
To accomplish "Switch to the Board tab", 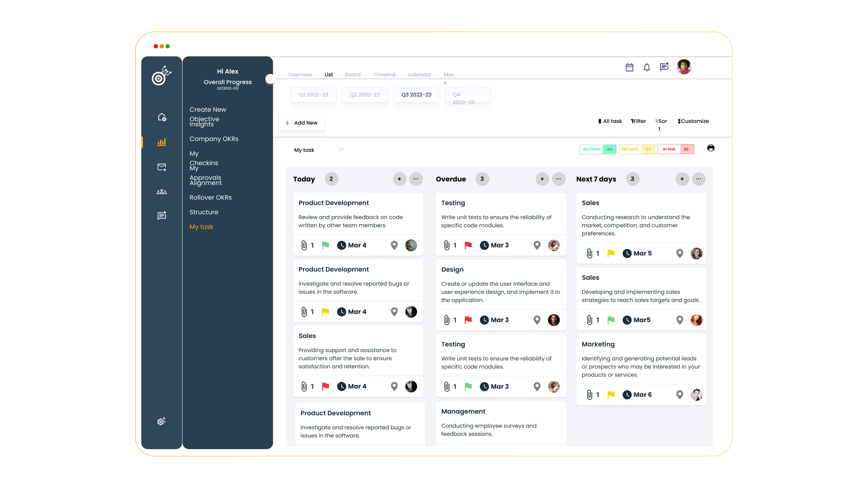I will [x=353, y=75].
